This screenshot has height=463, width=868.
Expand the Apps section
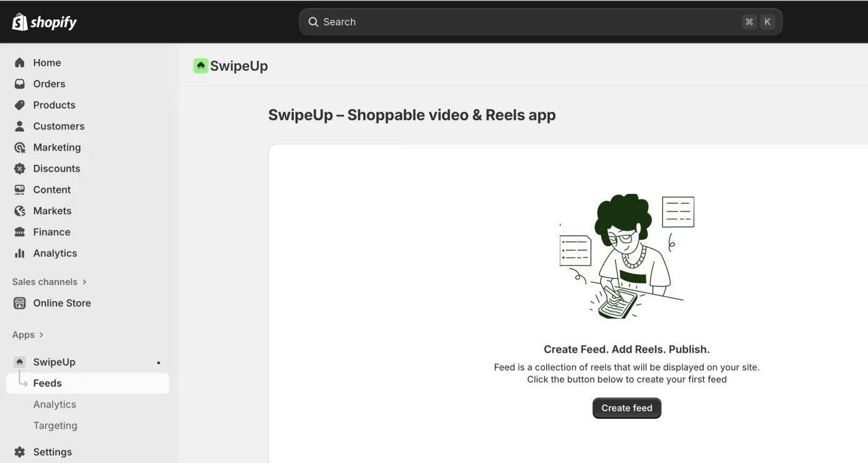[27, 334]
